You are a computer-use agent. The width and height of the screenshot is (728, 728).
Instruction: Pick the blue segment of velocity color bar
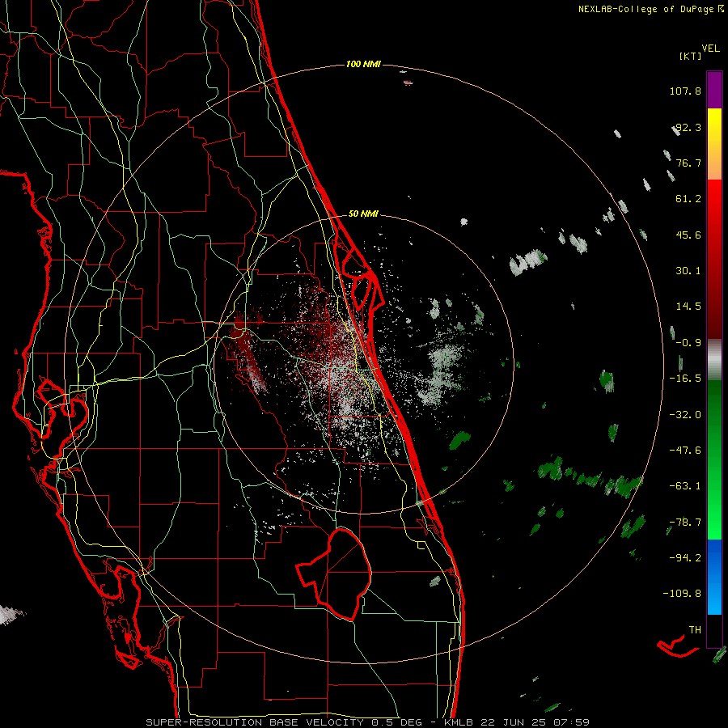(x=714, y=577)
